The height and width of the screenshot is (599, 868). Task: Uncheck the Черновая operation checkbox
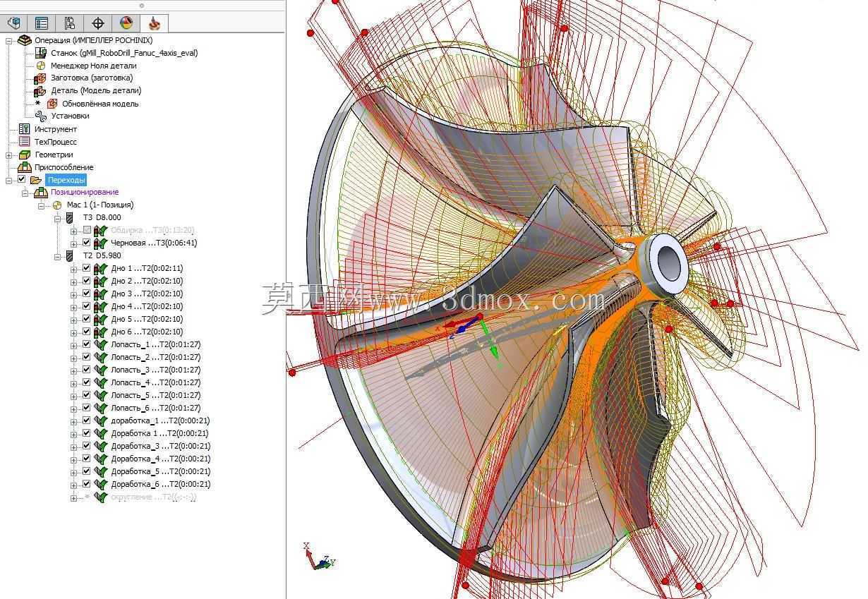(87, 243)
